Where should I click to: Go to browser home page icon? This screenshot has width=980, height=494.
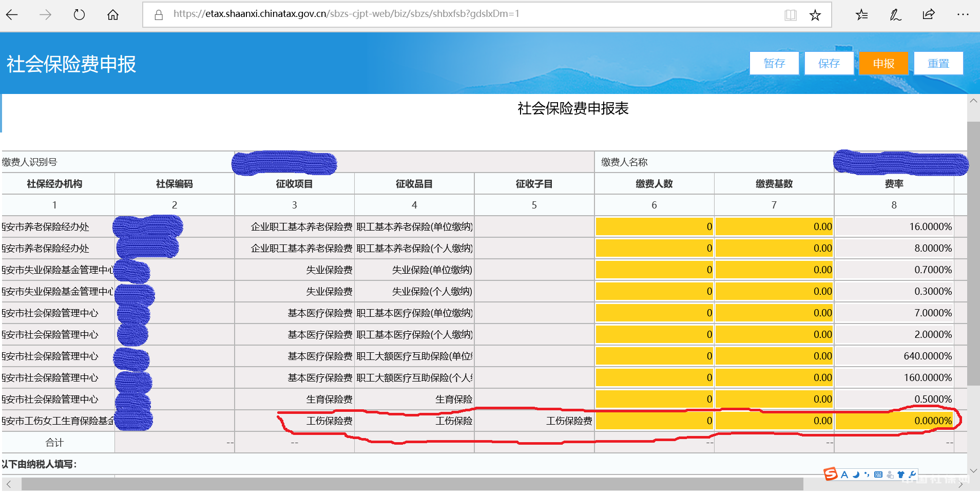tap(113, 15)
